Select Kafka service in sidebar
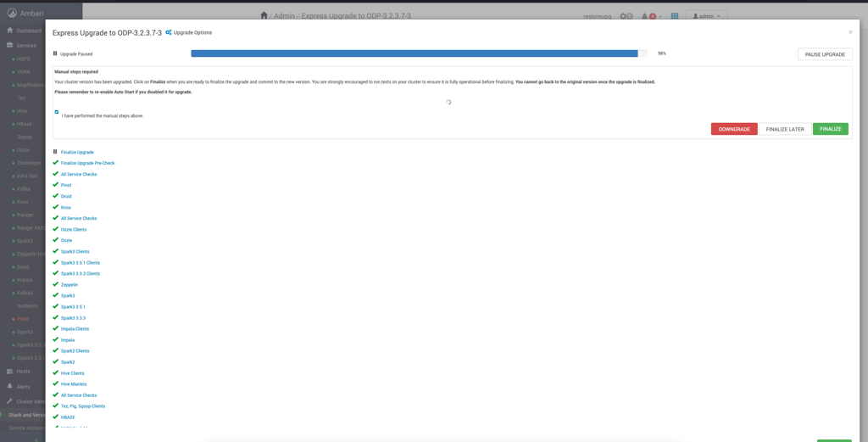This screenshot has width=868, height=442. pyautogui.click(x=23, y=189)
